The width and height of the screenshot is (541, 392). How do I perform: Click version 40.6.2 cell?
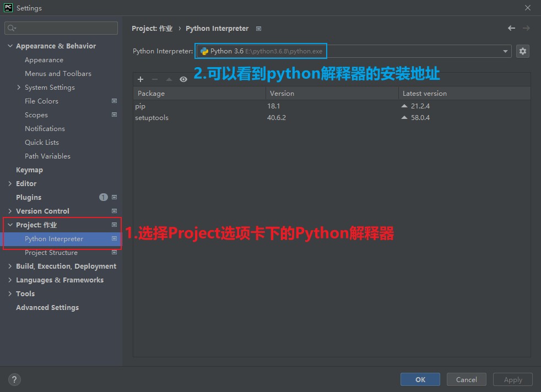coord(277,118)
